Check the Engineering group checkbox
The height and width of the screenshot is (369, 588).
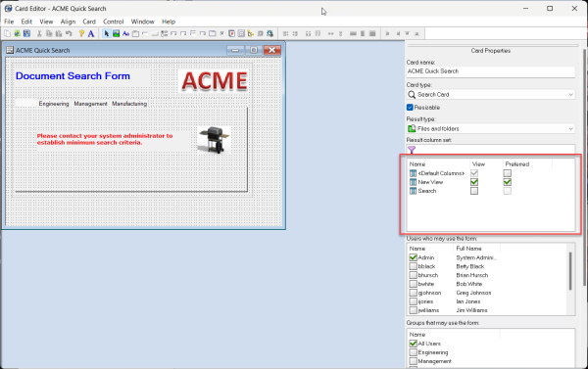[x=414, y=352]
